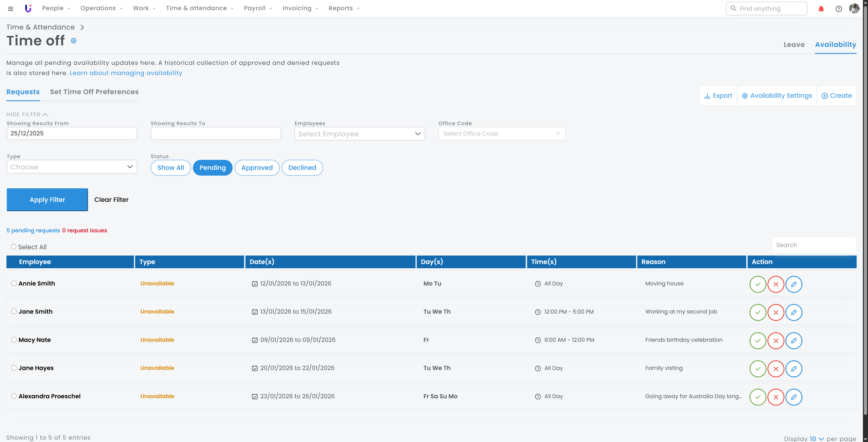The width and height of the screenshot is (868, 442).
Task: Click the Showing Results To date field
Action: coord(216,133)
